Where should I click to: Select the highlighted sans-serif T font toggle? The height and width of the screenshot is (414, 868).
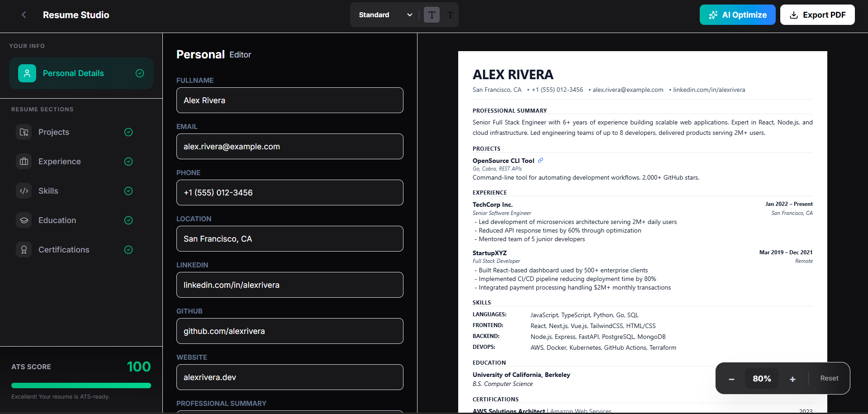pos(432,15)
